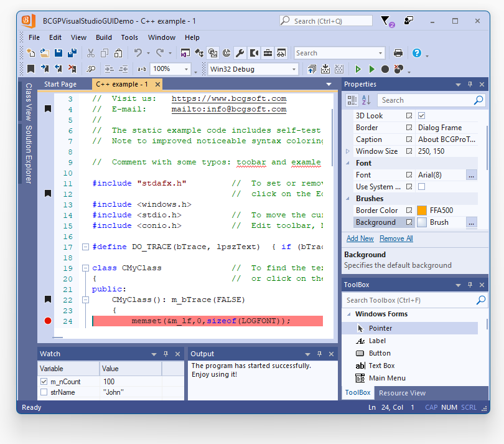This screenshot has width=504, height=444.
Task: Open the 100% zoom level dropdown
Action: click(x=186, y=69)
